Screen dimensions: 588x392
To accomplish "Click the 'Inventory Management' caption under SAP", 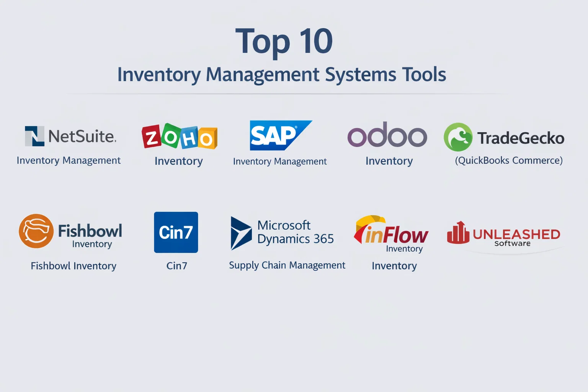I will (x=279, y=162).
